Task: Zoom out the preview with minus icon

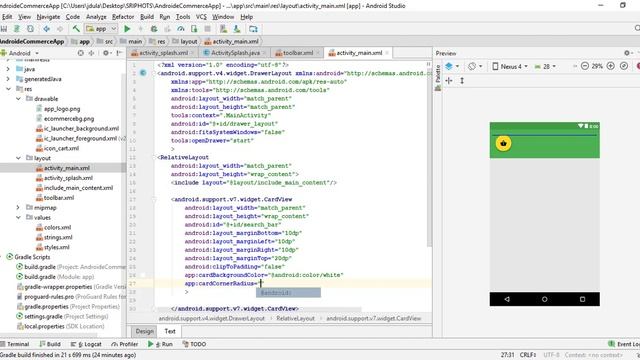Action: [x=584, y=66]
